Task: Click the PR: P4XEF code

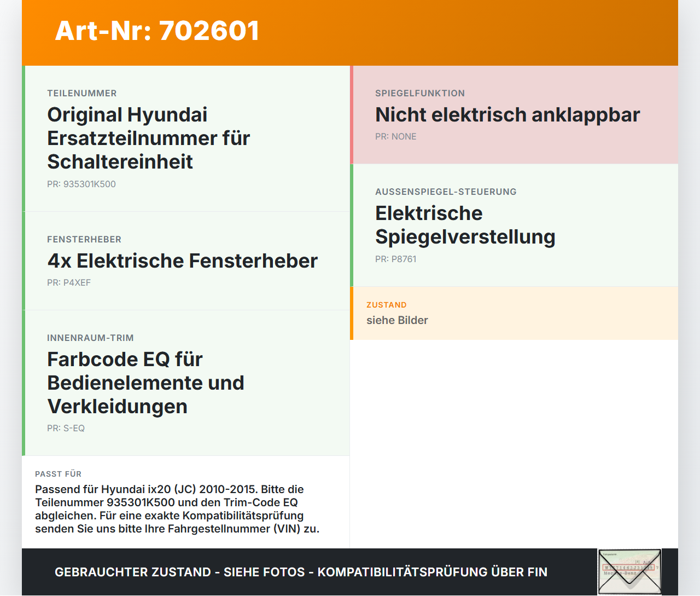Action: 69,282
